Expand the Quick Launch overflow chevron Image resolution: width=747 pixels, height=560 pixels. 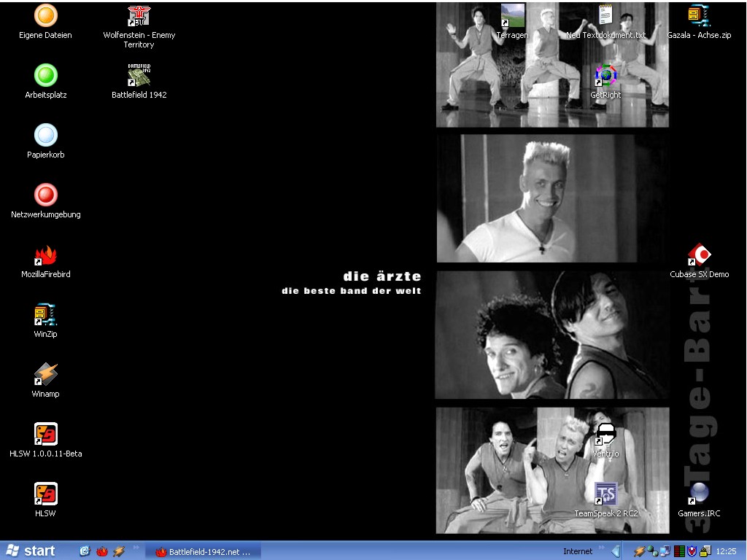pos(136,548)
